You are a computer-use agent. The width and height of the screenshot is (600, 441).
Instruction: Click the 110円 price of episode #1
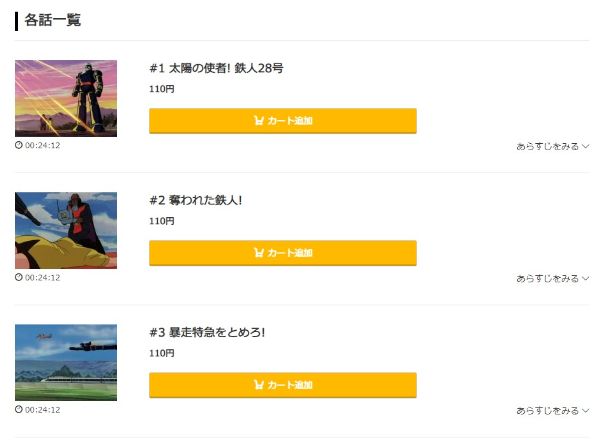click(161, 89)
